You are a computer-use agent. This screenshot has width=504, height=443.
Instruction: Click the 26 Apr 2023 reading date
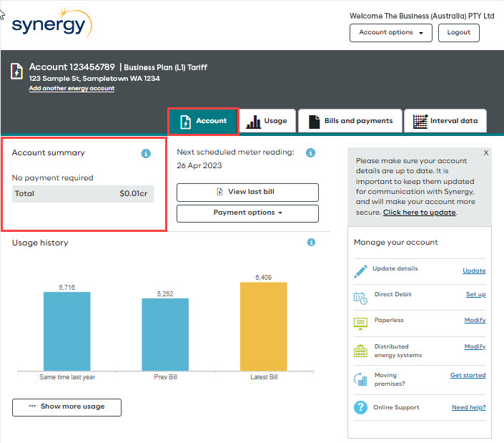coord(199,166)
